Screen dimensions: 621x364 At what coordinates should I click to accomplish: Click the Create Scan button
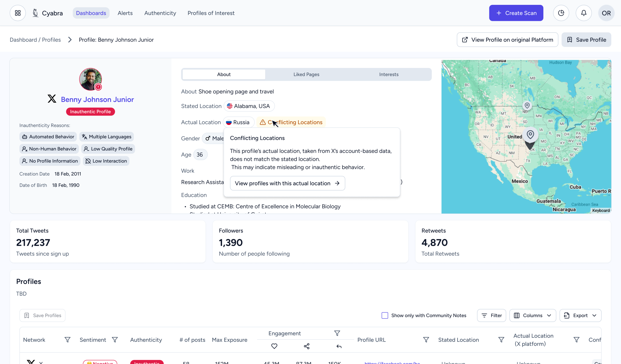(516, 13)
